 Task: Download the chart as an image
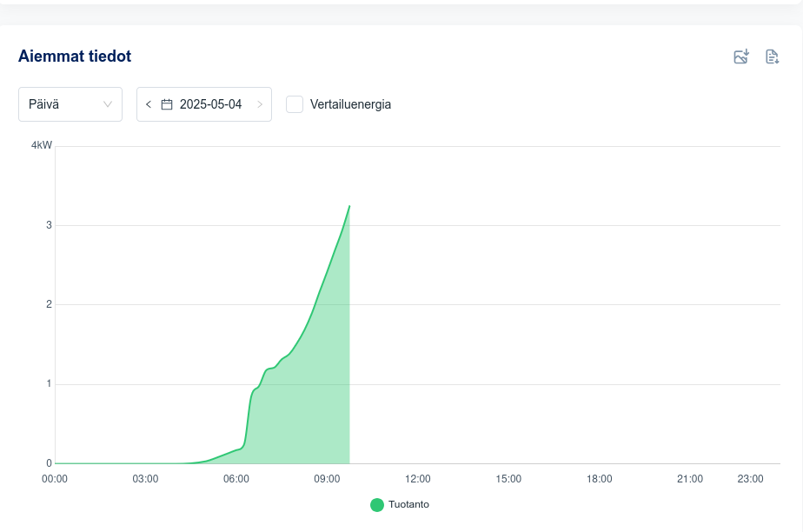[x=741, y=57]
